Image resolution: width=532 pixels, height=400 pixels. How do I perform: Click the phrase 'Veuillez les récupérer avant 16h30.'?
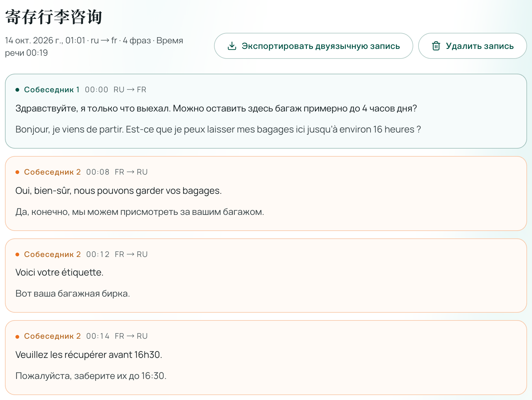(x=89, y=355)
